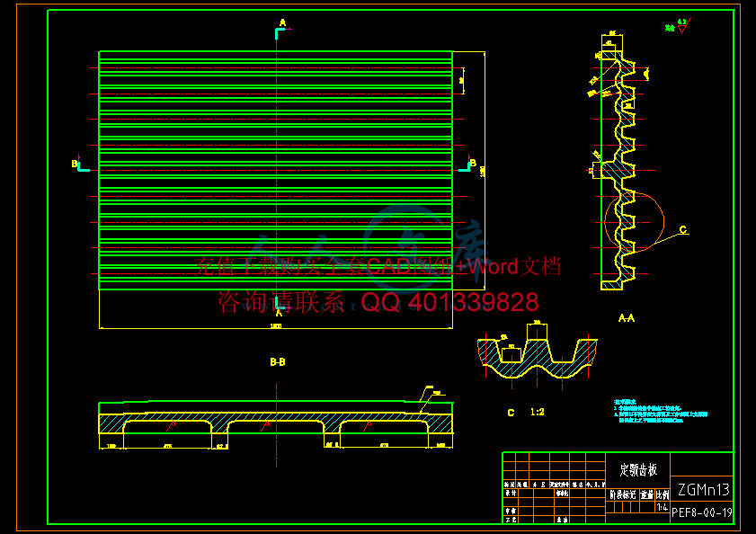Click the "比例" header cell in title block

click(x=663, y=494)
